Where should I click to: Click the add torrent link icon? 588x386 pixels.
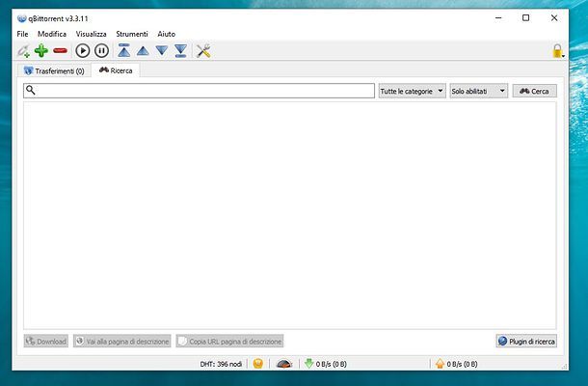[x=23, y=51]
